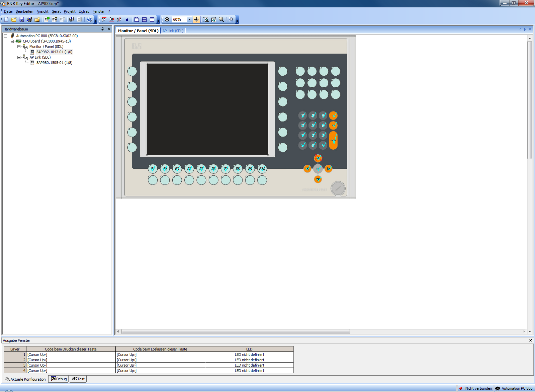This screenshot has width=535, height=392.
Task: Click the horizontal scrollbar in the editor
Action: pos(236,331)
